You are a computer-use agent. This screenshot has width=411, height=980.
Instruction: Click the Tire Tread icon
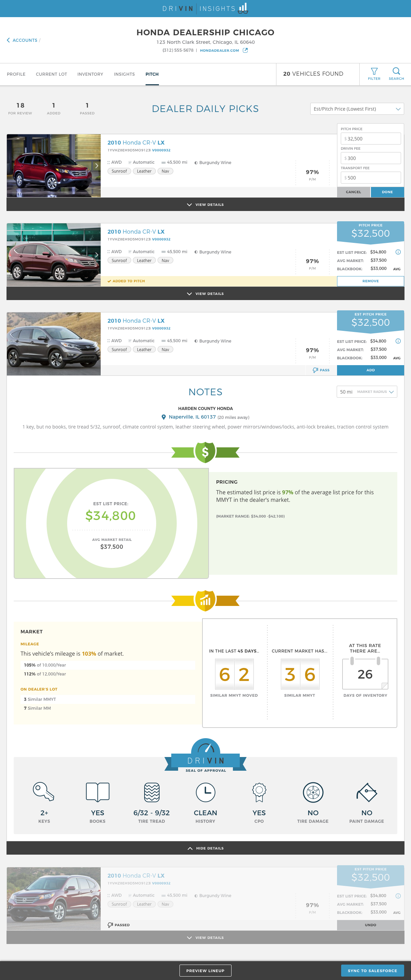tap(151, 792)
